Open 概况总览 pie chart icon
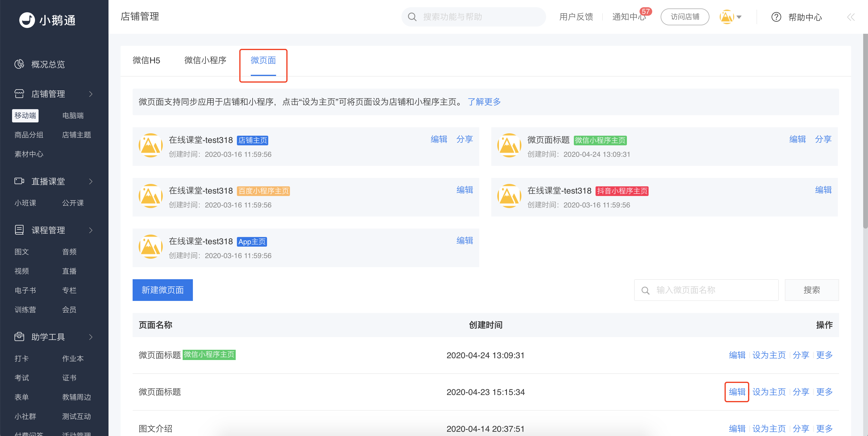This screenshot has width=868, height=436. coord(19,64)
